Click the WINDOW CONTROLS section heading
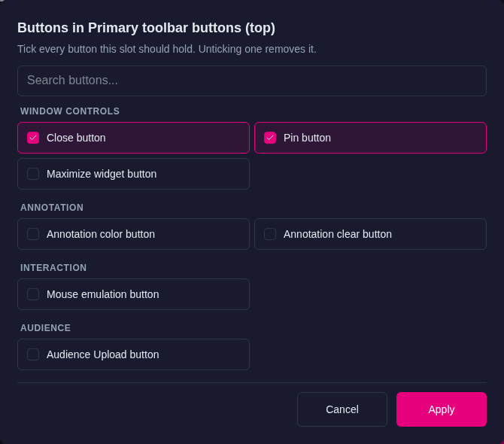 click(x=70, y=111)
